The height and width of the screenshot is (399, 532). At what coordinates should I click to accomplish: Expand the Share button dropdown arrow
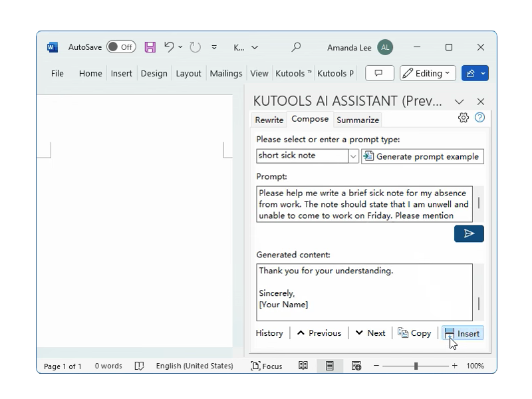[483, 73]
